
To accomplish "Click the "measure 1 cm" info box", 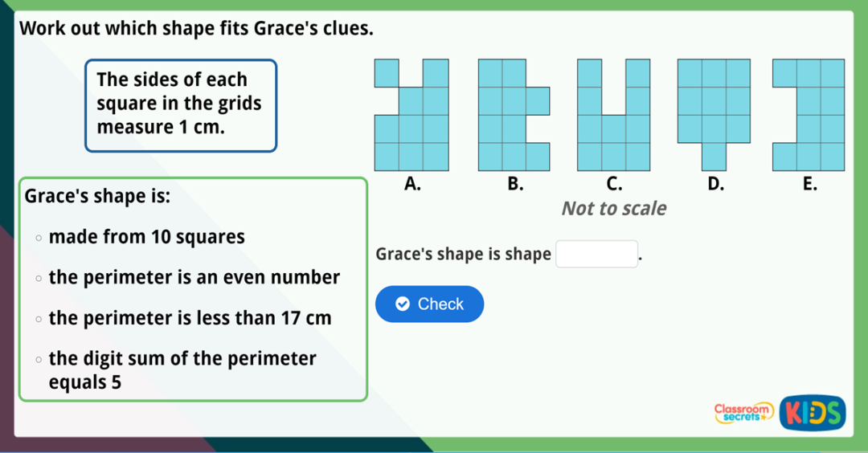I will pos(181,104).
